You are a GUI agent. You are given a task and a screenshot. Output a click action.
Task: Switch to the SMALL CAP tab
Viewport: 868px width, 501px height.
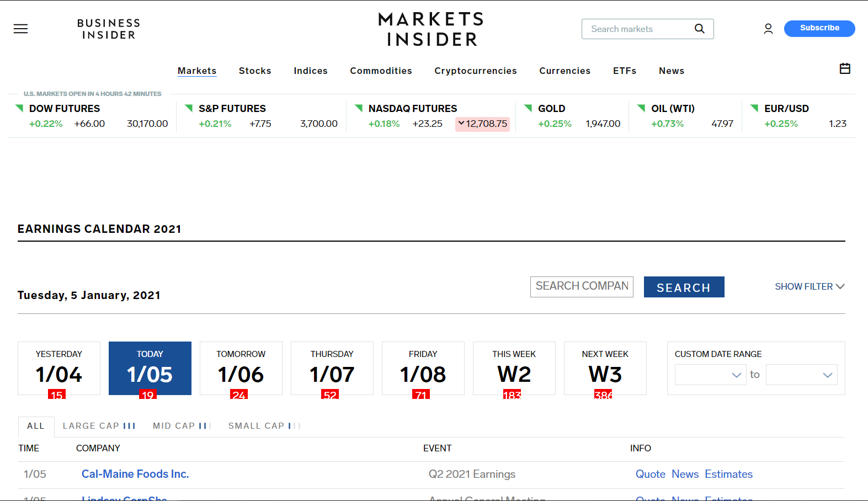pos(264,426)
